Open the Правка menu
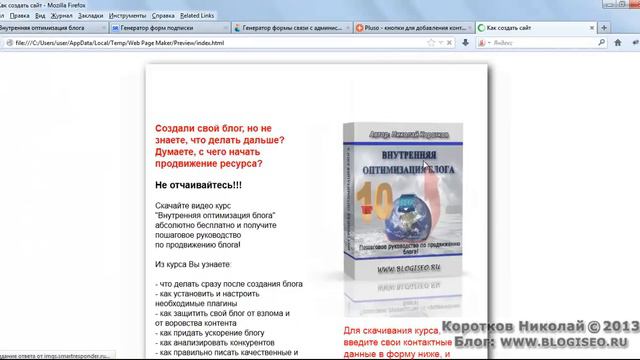 19,16
